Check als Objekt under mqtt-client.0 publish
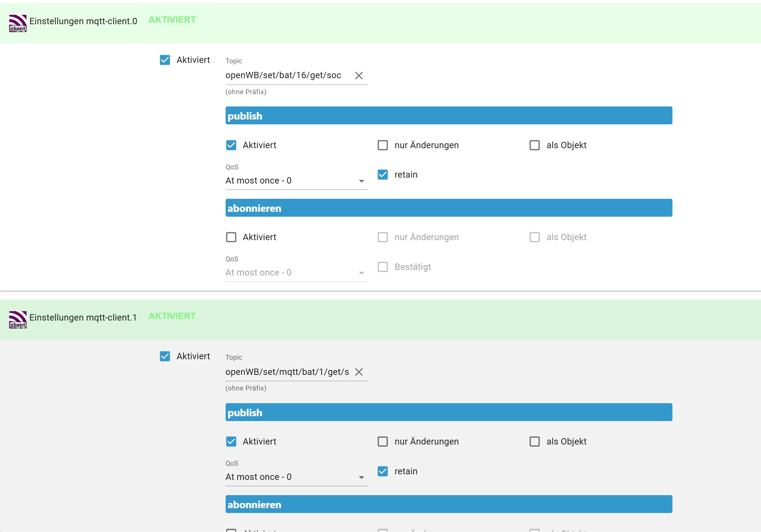 535,145
